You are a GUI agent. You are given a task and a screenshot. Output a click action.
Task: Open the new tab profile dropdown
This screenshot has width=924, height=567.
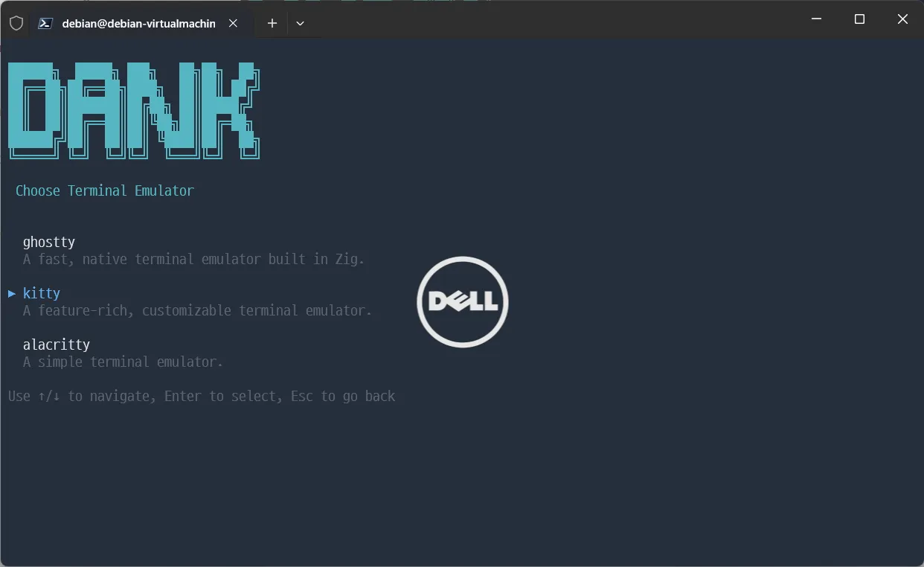[x=300, y=23]
